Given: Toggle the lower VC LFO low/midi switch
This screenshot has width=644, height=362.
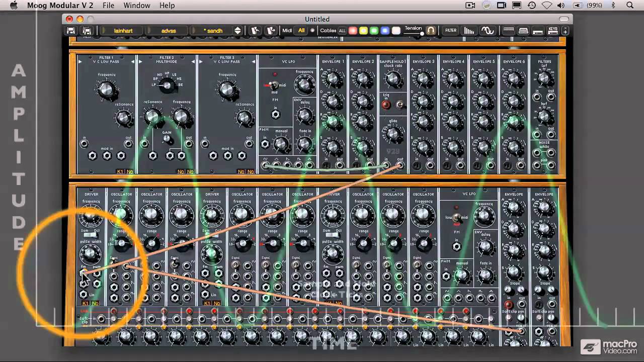Looking at the screenshot, I should pos(456,217).
